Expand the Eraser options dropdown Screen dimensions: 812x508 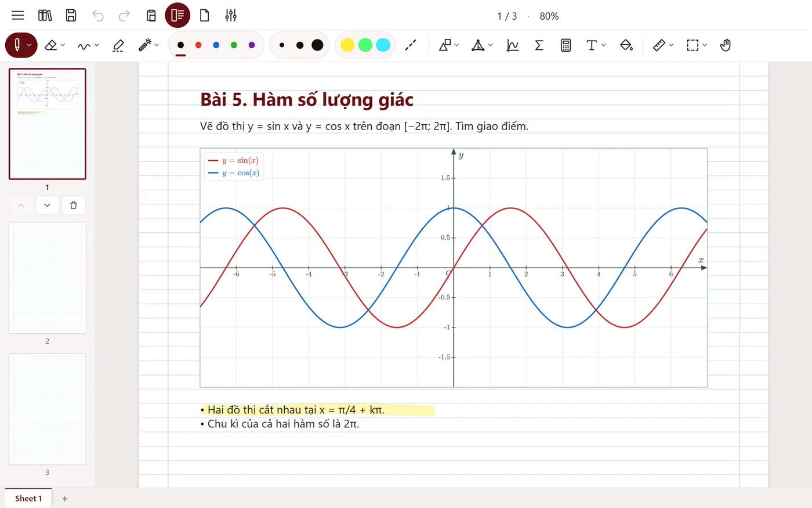coord(63,45)
